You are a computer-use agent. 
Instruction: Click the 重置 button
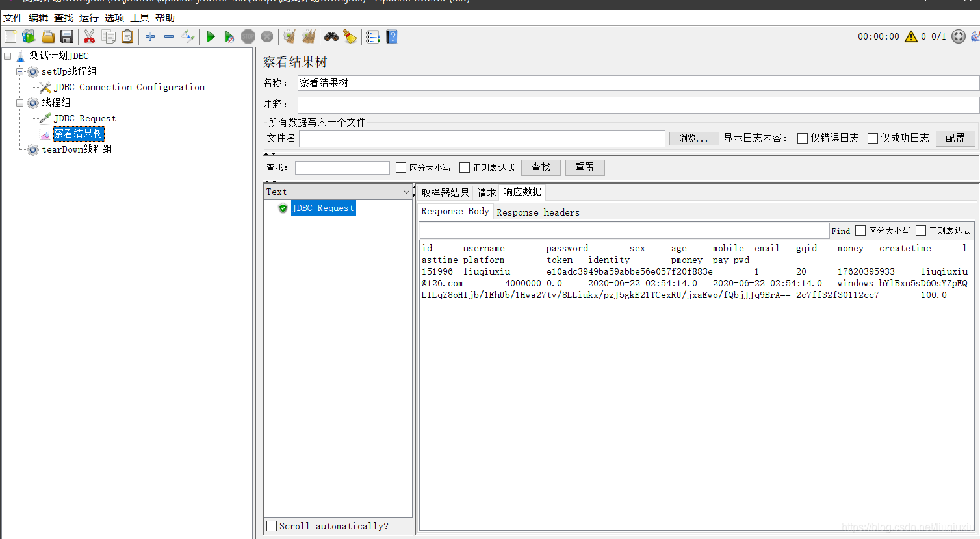tap(585, 168)
